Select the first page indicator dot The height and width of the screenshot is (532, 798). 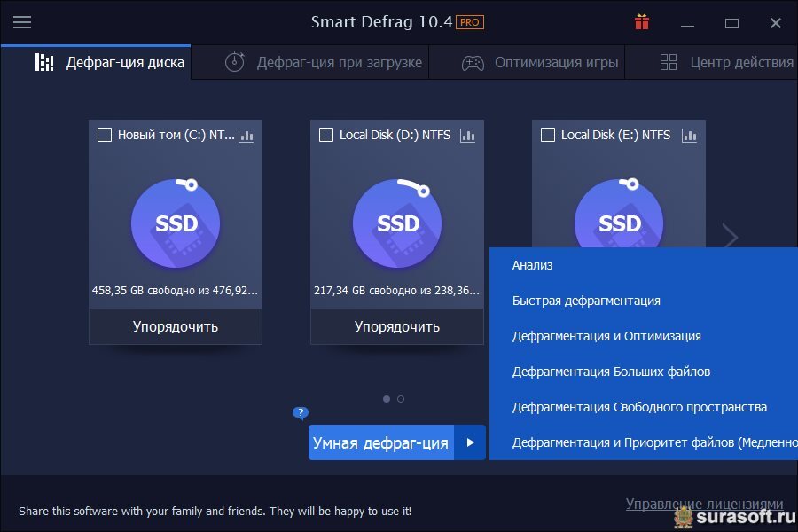[387, 399]
